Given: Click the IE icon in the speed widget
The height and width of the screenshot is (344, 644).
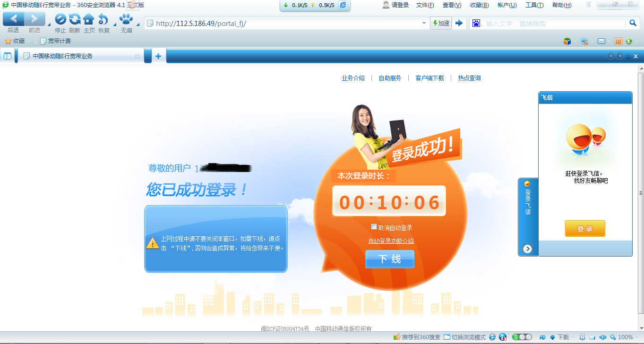Looking at the screenshot, I should point(343,5).
